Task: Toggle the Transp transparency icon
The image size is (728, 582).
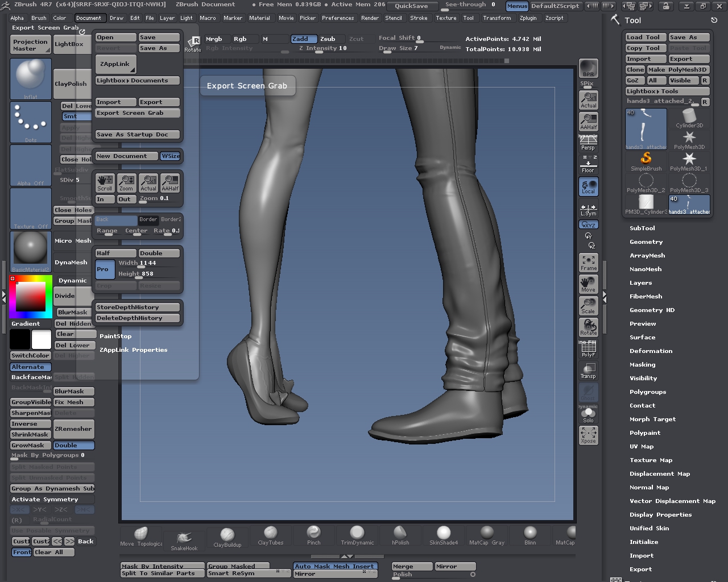Action: pyautogui.click(x=588, y=371)
